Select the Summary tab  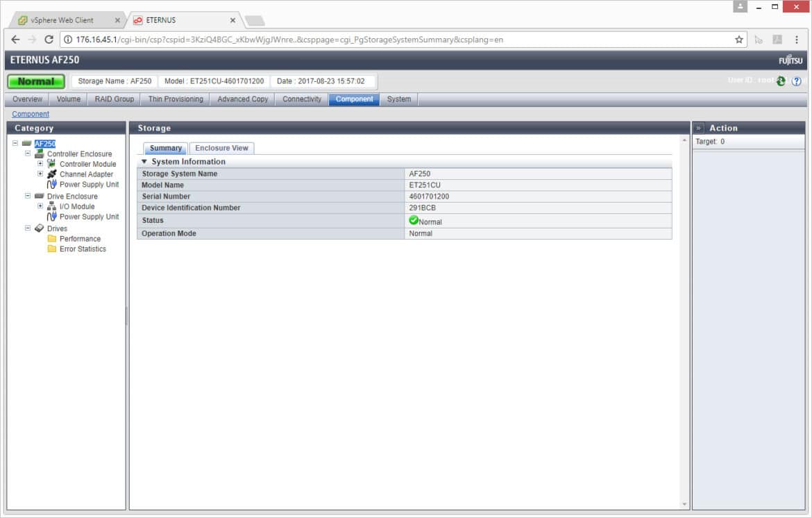[x=166, y=148]
